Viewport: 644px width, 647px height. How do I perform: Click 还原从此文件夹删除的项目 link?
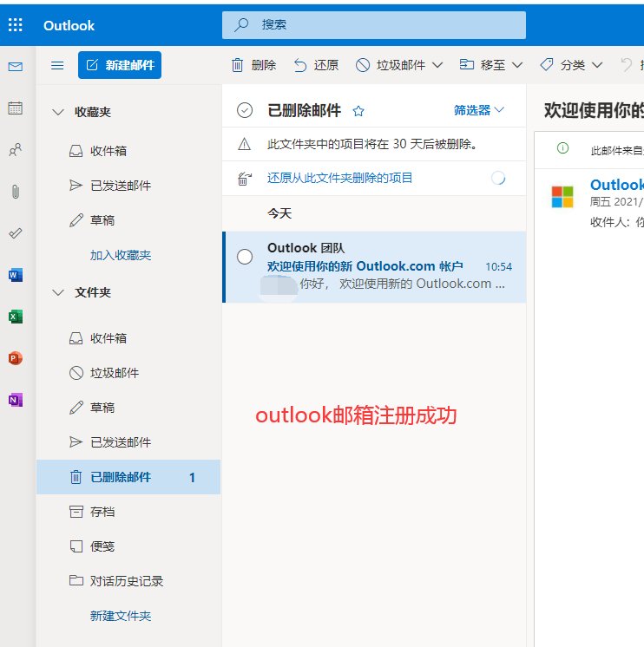339,178
